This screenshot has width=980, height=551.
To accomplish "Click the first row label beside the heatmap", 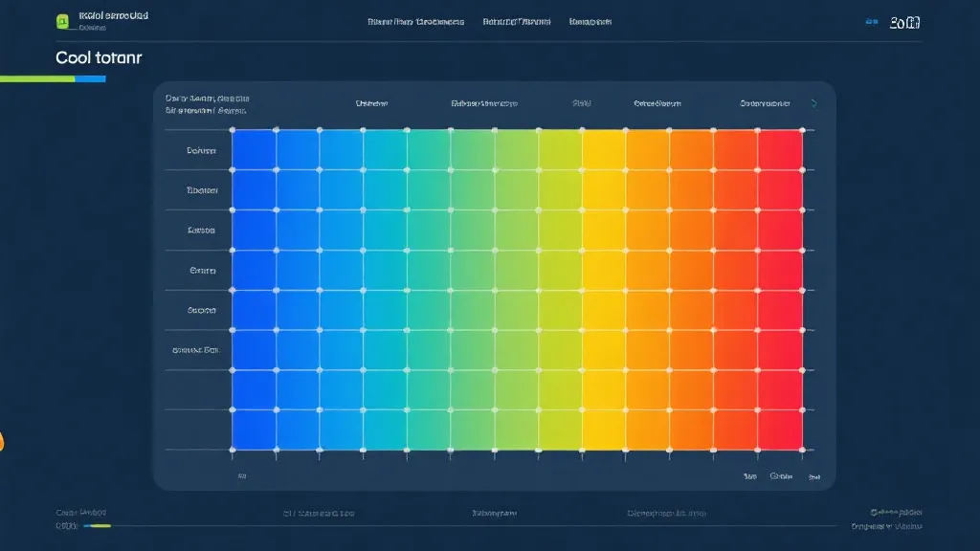I will click(x=201, y=151).
